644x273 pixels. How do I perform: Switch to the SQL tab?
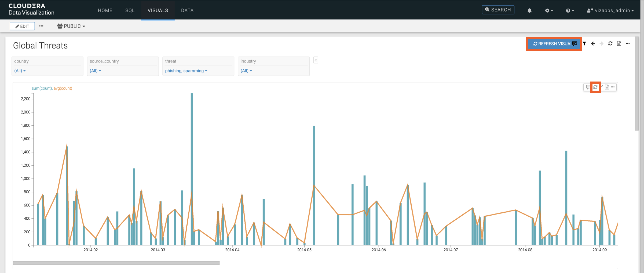(130, 10)
